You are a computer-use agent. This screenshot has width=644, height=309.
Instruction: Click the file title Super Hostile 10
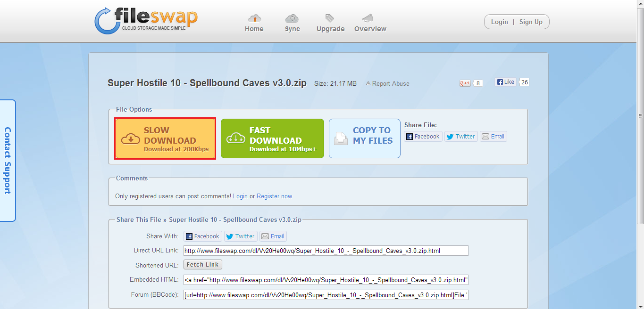[207, 83]
